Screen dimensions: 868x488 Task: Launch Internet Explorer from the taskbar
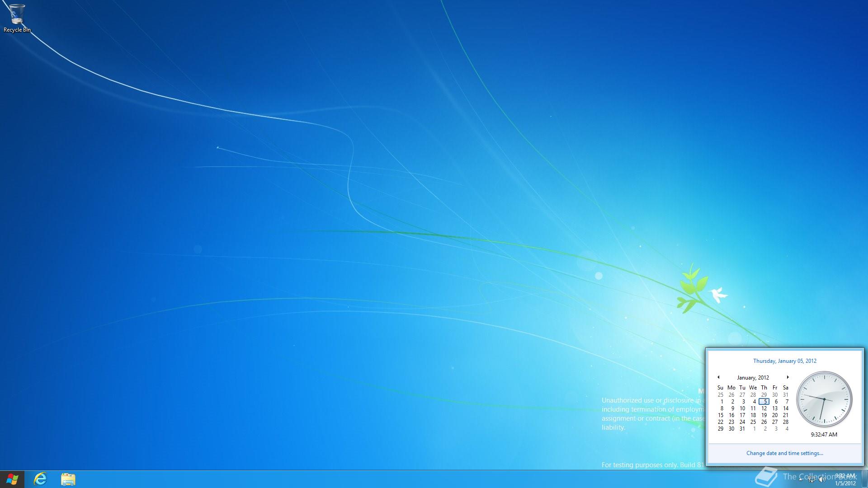tap(40, 479)
